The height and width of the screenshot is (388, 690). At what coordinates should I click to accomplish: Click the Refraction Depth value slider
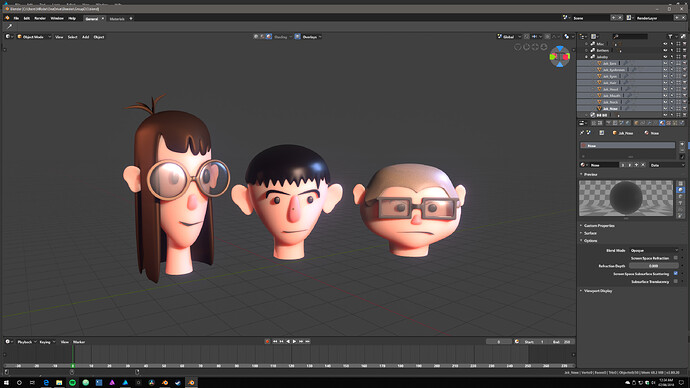[x=654, y=266]
